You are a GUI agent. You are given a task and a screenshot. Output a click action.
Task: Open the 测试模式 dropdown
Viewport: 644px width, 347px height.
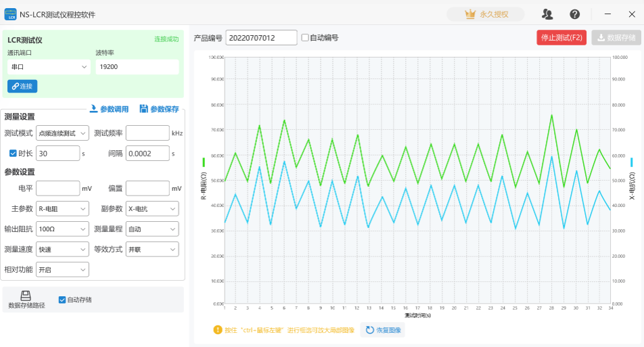(62, 133)
